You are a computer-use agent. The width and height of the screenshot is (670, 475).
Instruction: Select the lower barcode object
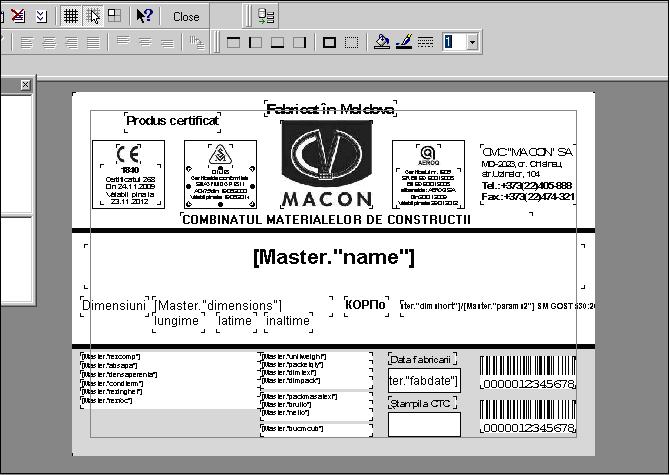tap(528, 416)
